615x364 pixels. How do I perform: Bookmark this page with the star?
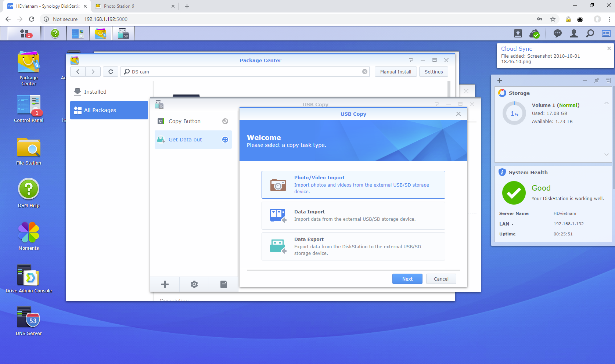tap(553, 19)
